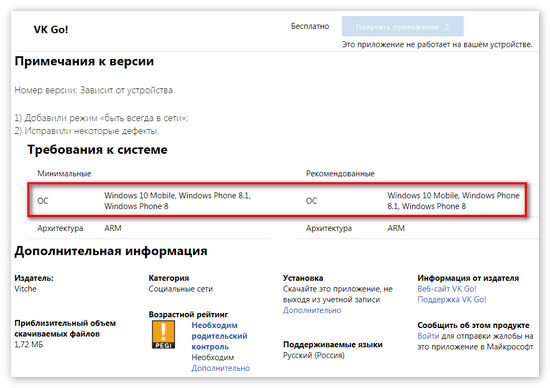Click 'Социальные сети' category value
Viewport: 550px width, 388px height.
pyautogui.click(x=181, y=289)
